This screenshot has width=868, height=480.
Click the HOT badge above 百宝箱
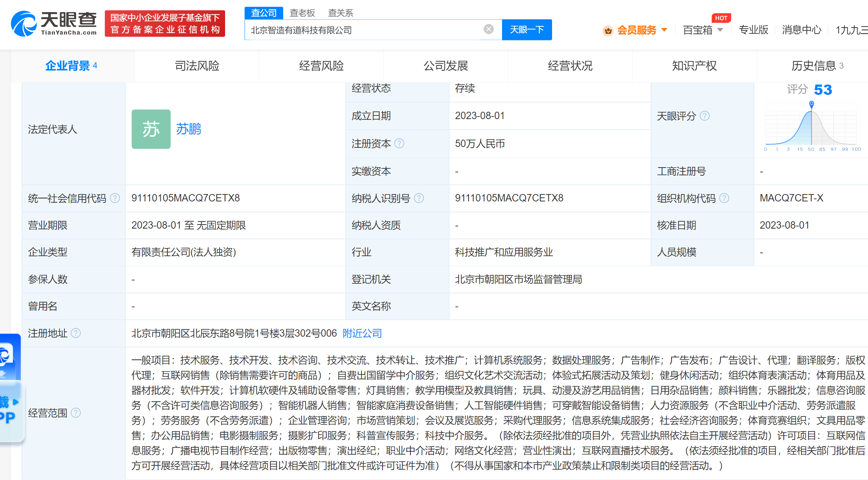click(x=721, y=18)
